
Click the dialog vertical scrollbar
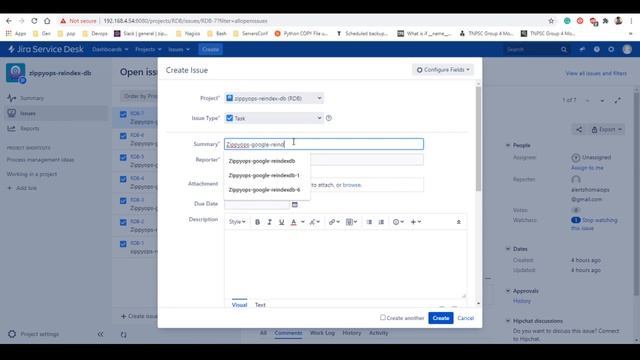pyautogui.click(x=478, y=139)
